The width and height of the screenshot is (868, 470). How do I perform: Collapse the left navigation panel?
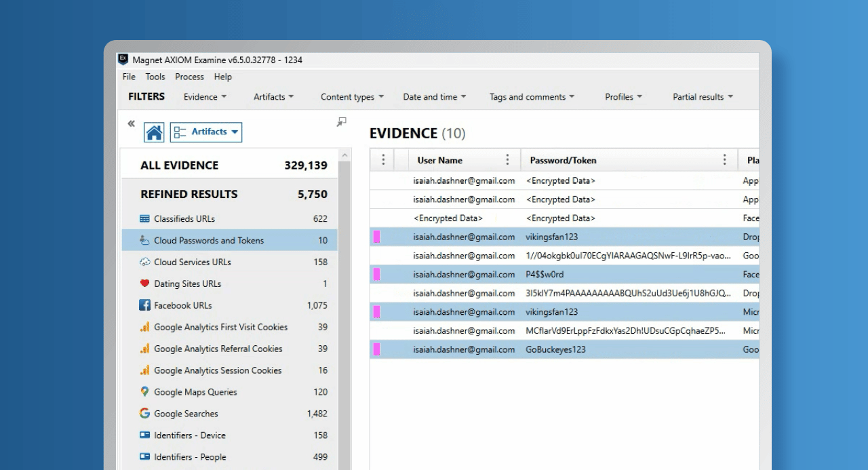click(131, 124)
